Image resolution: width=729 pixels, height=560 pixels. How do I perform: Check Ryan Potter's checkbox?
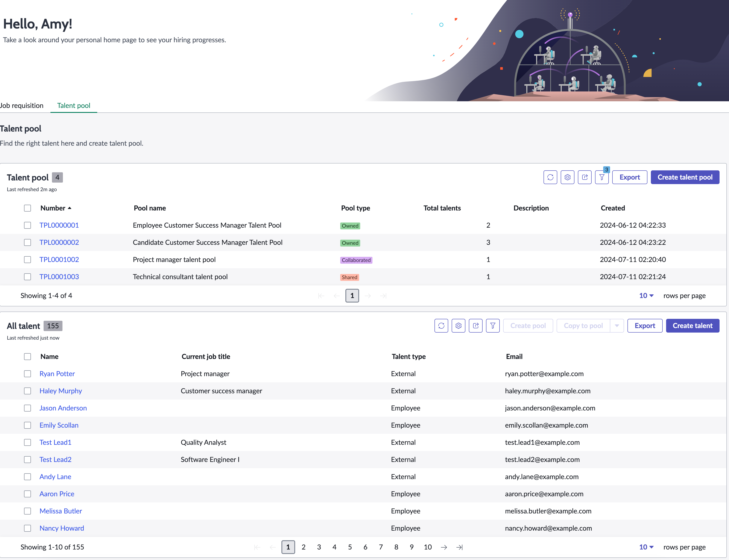point(27,374)
